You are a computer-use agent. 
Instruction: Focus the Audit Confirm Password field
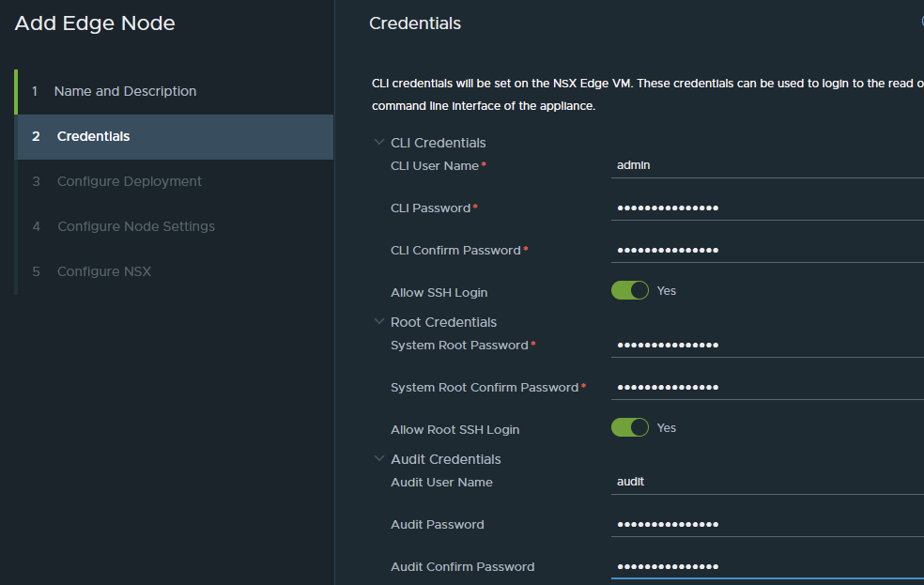coord(765,566)
